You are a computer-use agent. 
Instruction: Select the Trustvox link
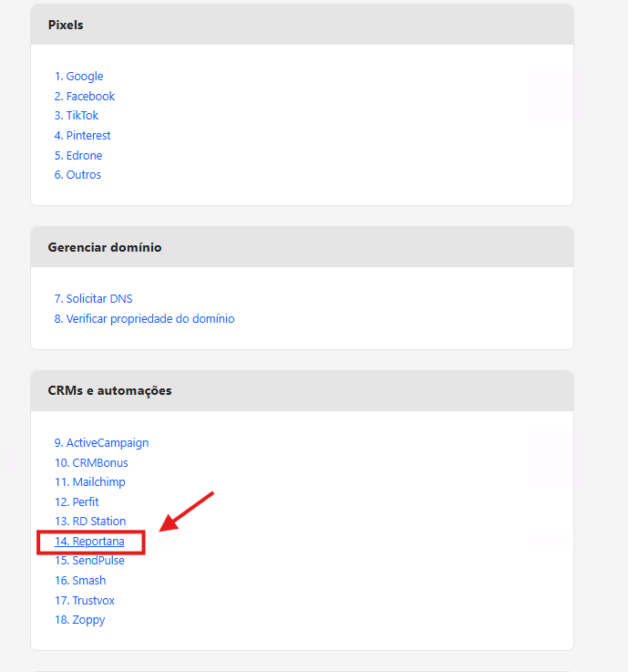pyautogui.click(x=85, y=601)
